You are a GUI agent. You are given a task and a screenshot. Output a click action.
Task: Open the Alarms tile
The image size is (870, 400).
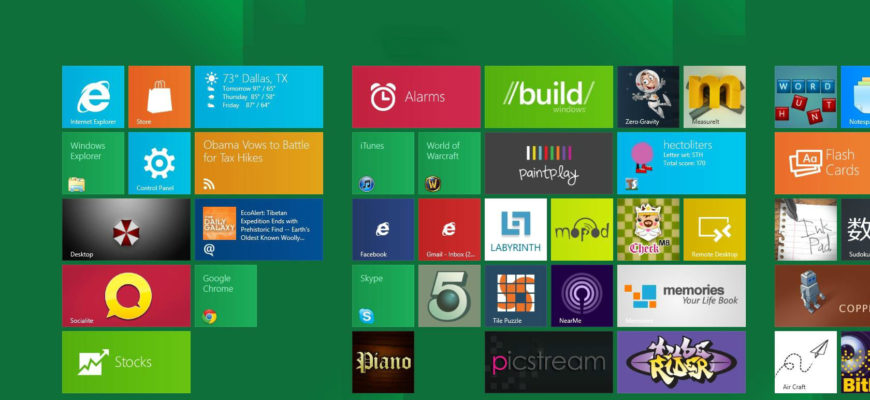(x=416, y=97)
